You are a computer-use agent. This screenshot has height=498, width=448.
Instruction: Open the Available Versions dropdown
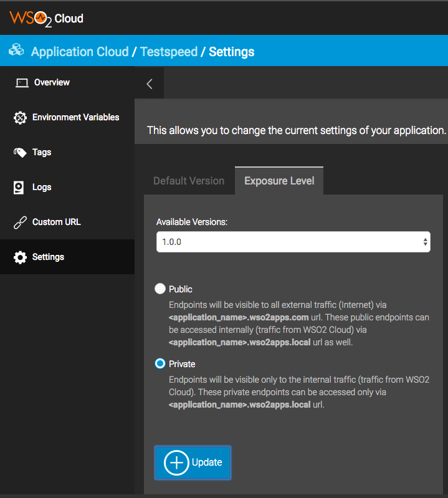293,242
